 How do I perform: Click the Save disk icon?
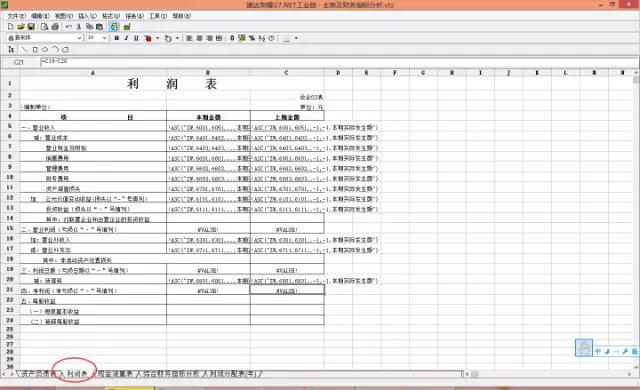pyautogui.click(x=31, y=27)
